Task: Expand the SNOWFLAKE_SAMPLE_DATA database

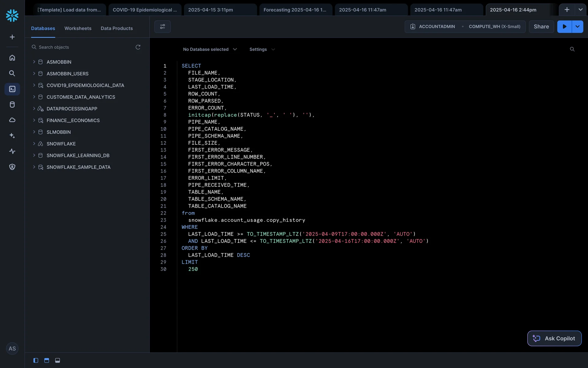Action: click(x=34, y=167)
